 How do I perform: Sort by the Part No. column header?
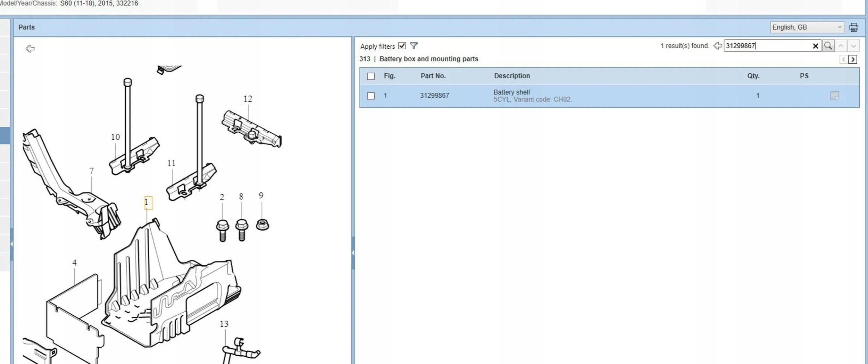pos(433,76)
